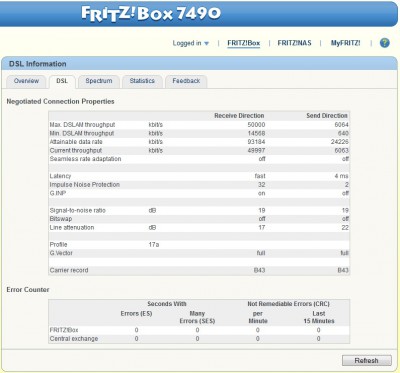The width and height of the screenshot is (400, 373).
Task: Click the Logged in text label
Action: click(x=187, y=43)
